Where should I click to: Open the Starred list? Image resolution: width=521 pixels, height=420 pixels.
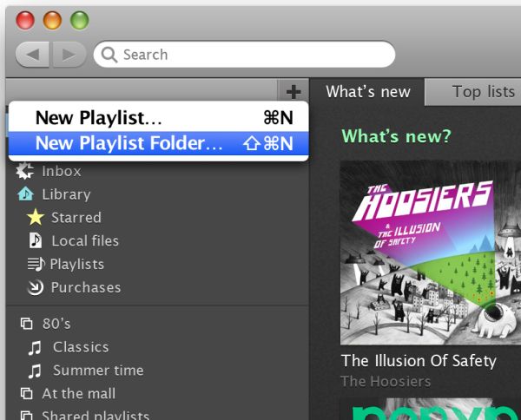pyautogui.click(x=76, y=218)
